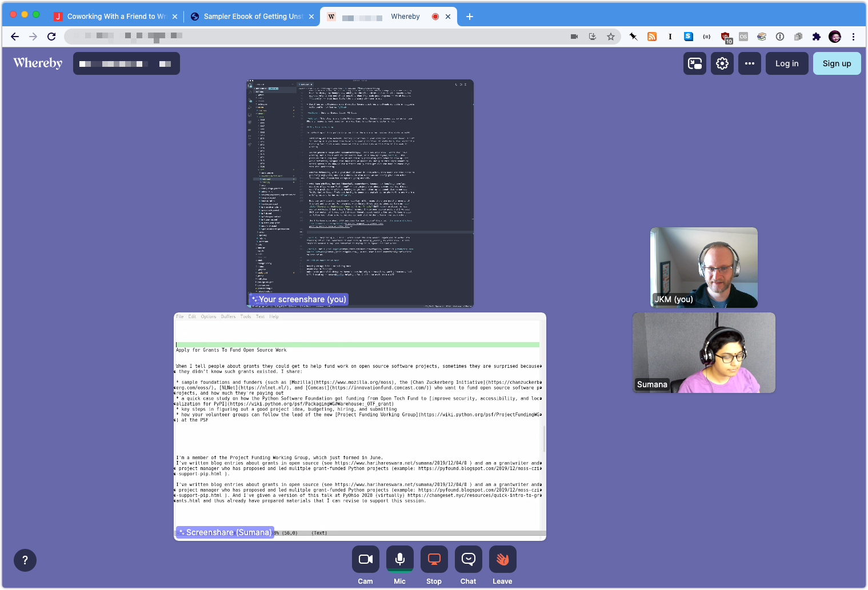Stop your screenshare

click(x=434, y=559)
